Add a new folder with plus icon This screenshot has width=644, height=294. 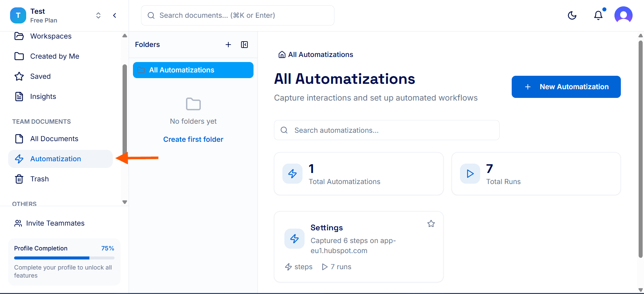228,45
